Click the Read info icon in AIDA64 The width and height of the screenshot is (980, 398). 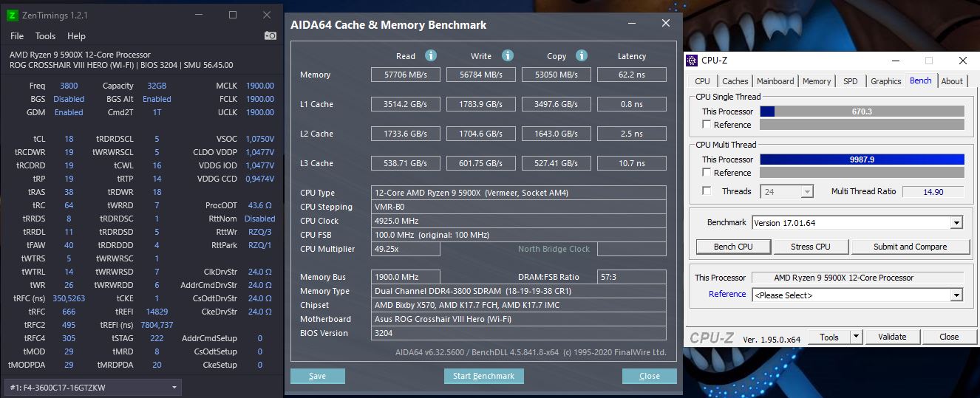[431, 55]
